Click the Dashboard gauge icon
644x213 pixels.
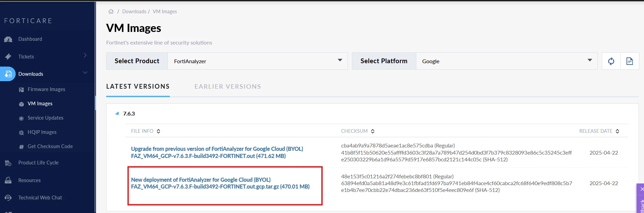coord(8,39)
